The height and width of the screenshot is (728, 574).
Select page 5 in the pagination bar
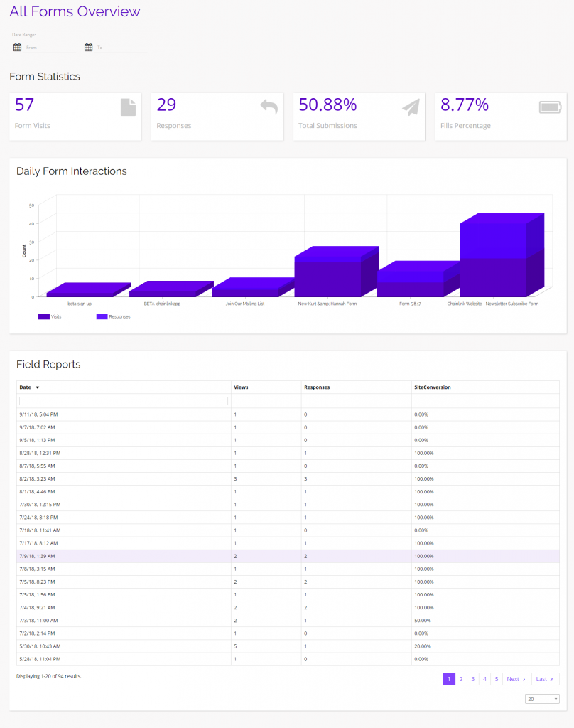[497, 679]
